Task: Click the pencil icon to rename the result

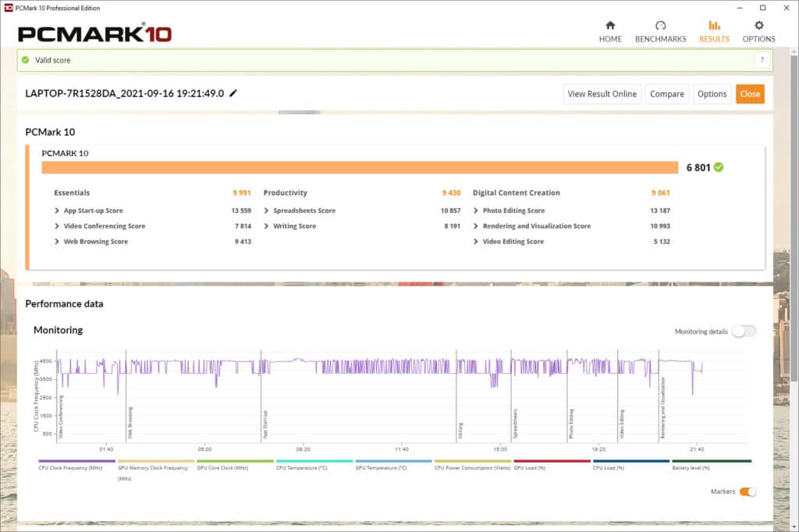Action: pos(233,94)
